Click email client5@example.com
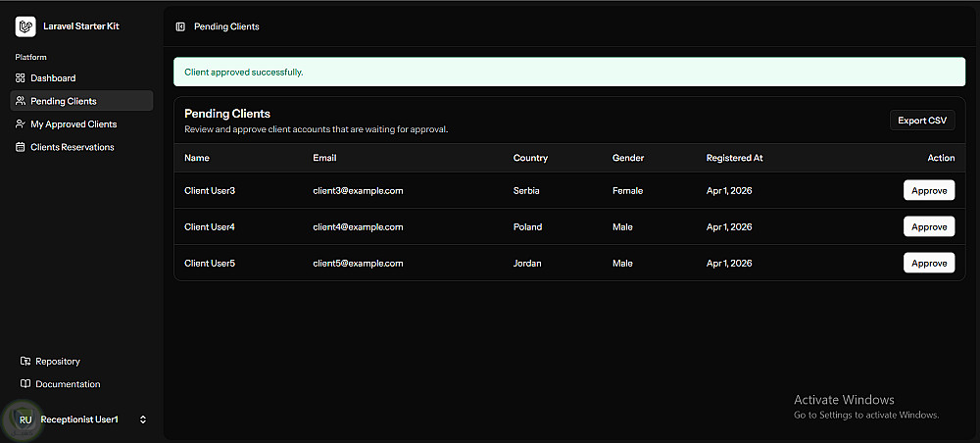This screenshot has height=443, width=980. pos(358,263)
